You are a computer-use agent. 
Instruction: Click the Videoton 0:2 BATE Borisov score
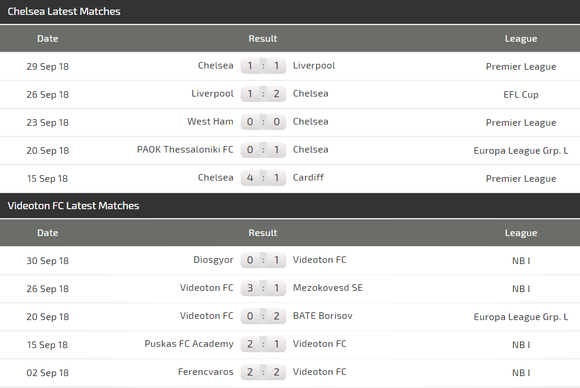(x=263, y=316)
